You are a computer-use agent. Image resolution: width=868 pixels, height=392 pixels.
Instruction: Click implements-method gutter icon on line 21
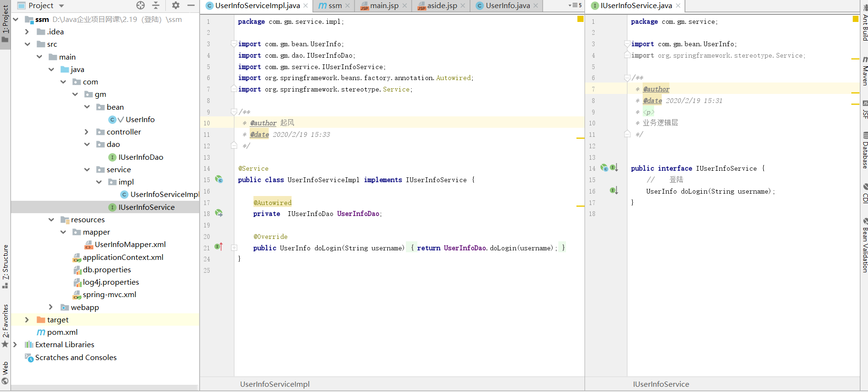click(x=219, y=247)
